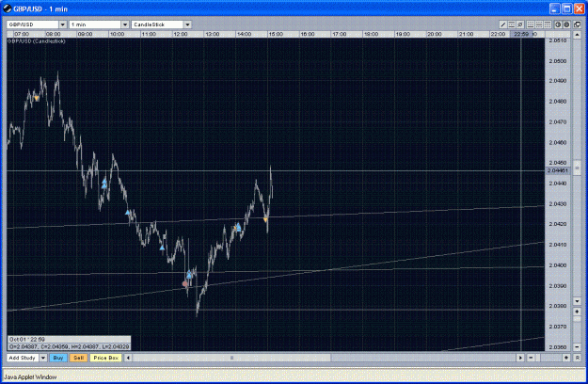Click the 15:00 time axis label
Viewport: 588px width, 384px height.
click(276, 34)
